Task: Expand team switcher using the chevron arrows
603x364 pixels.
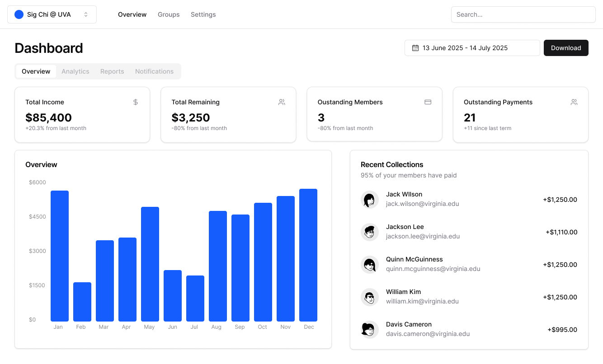Action: click(86, 14)
